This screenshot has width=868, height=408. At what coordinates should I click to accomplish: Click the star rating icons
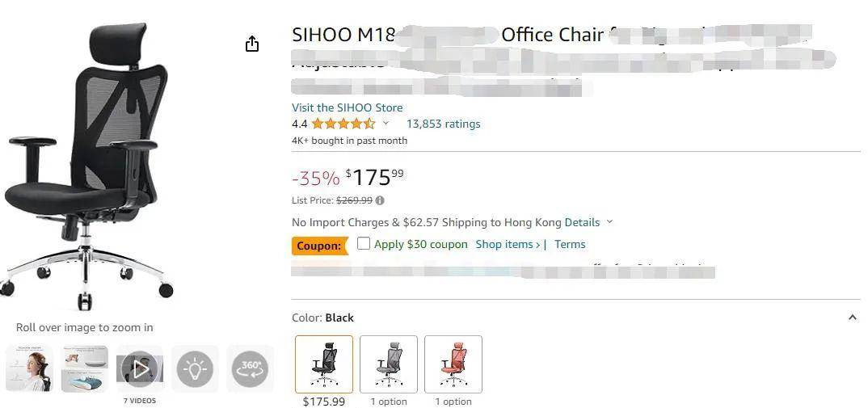[x=343, y=124]
